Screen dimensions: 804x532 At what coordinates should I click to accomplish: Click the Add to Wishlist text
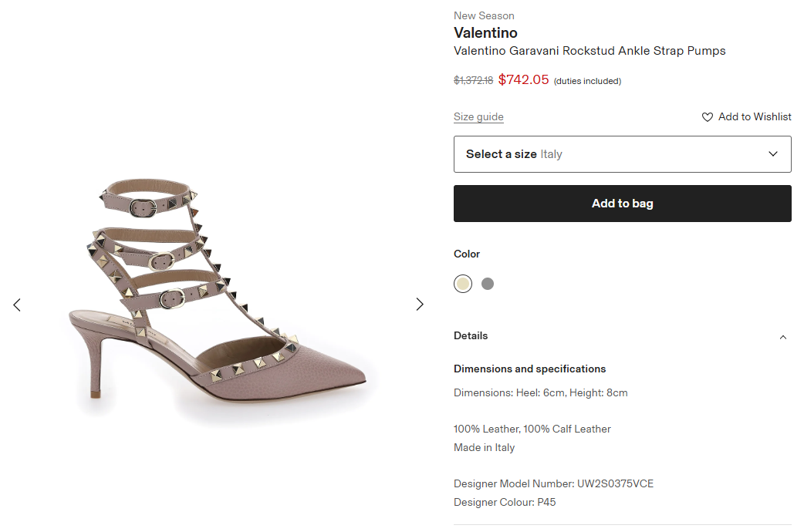coord(755,117)
